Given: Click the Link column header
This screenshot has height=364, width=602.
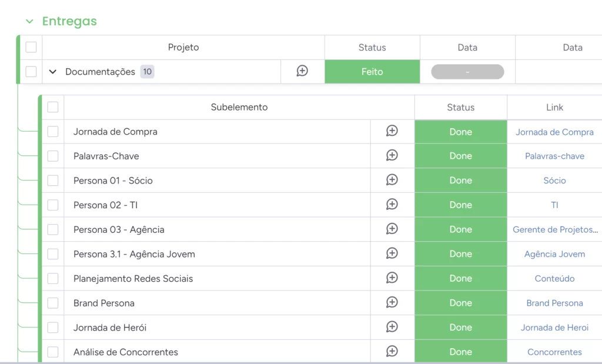Looking at the screenshot, I should pos(554,107).
